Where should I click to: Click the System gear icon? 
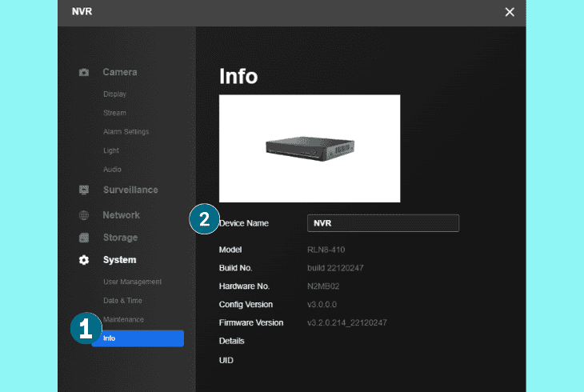point(84,260)
